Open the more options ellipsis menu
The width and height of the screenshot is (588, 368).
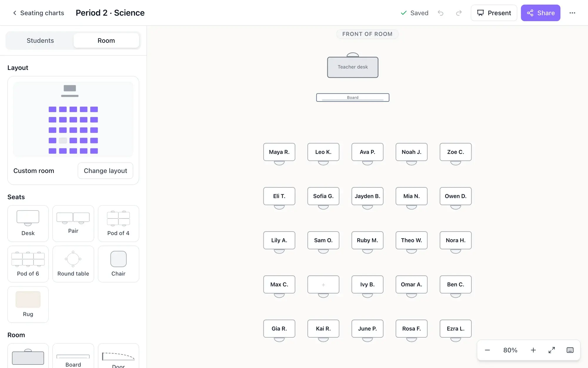(572, 13)
